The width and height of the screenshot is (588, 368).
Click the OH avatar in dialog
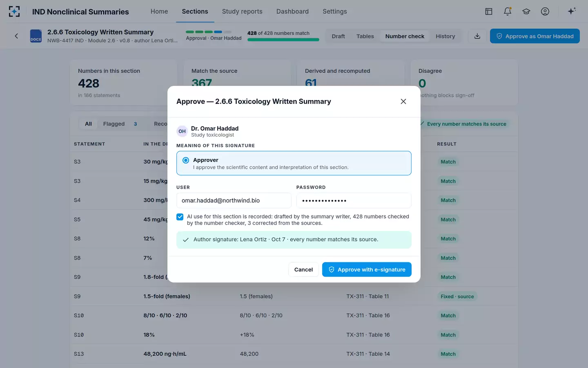(182, 131)
